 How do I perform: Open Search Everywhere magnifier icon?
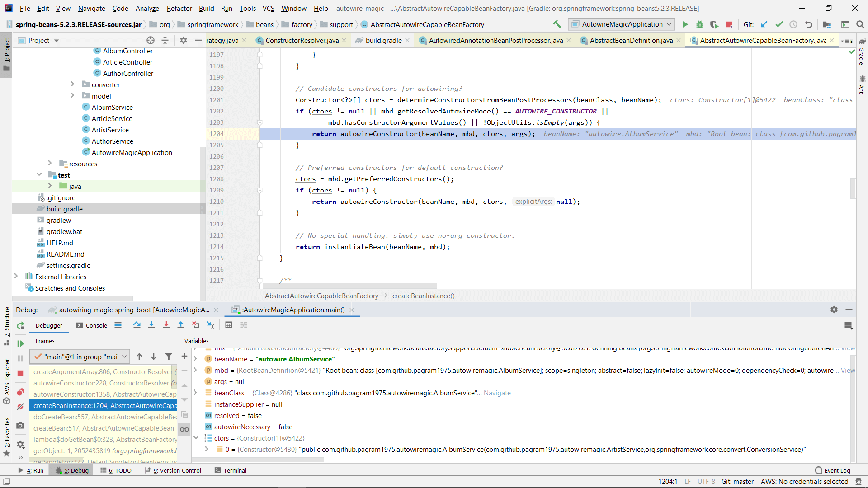pos(861,25)
